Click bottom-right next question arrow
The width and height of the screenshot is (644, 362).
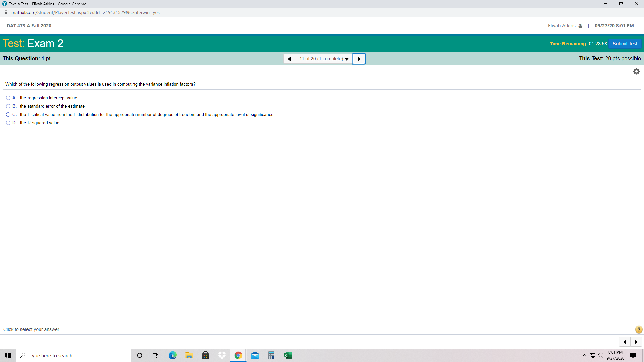click(x=636, y=342)
